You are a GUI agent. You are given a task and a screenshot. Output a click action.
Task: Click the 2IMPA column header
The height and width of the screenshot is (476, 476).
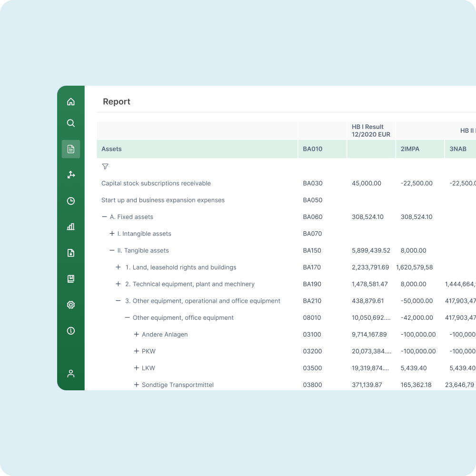tap(410, 149)
